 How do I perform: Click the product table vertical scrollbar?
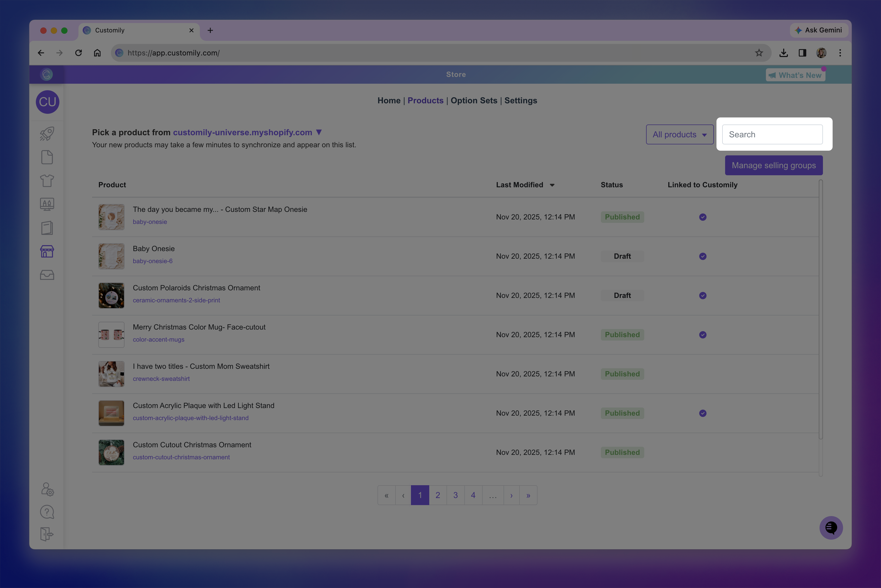pyautogui.click(x=820, y=309)
